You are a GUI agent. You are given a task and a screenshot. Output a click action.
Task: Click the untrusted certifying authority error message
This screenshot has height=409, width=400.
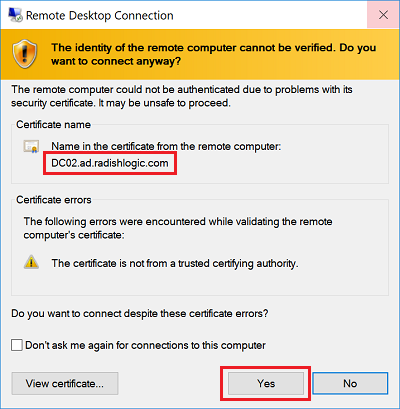click(175, 263)
